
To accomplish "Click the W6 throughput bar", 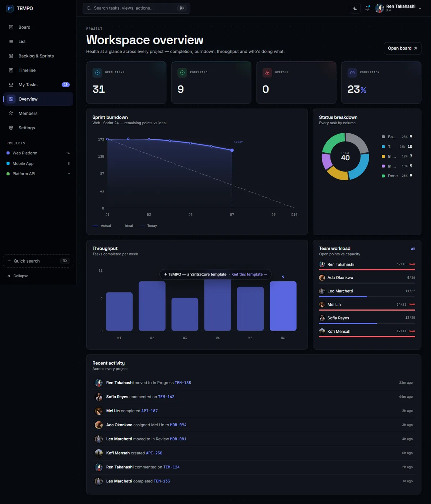I will point(283,306).
